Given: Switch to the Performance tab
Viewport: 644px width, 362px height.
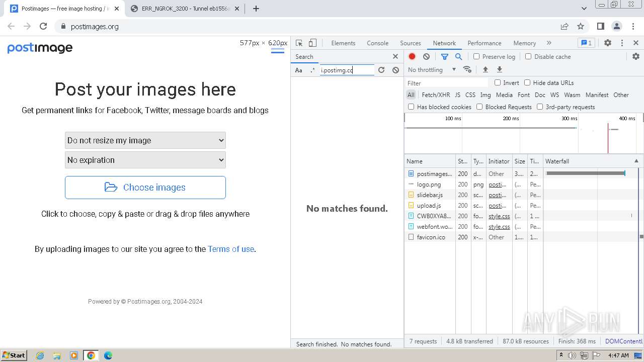Looking at the screenshot, I should 485,43.
